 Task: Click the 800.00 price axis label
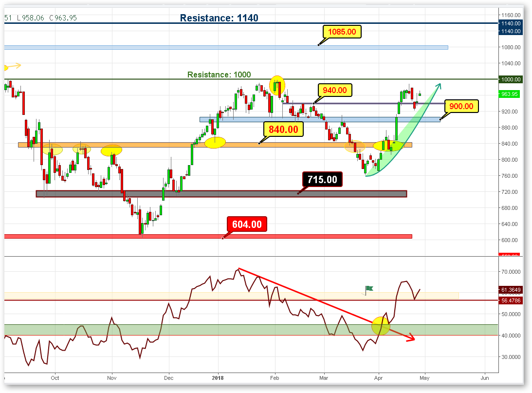[x=510, y=160]
